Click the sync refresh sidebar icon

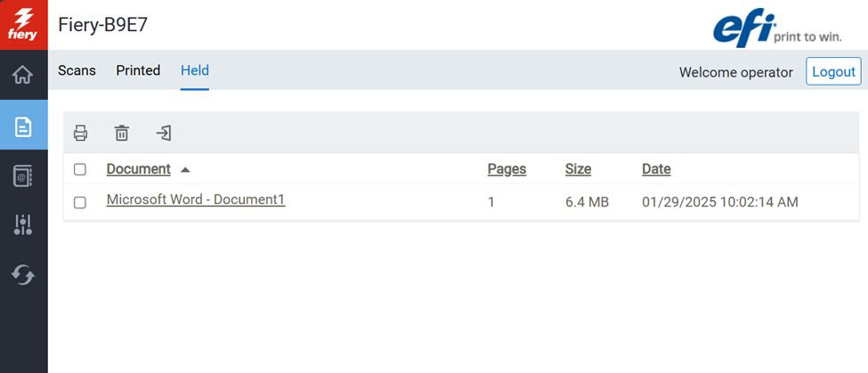tap(23, 275)
